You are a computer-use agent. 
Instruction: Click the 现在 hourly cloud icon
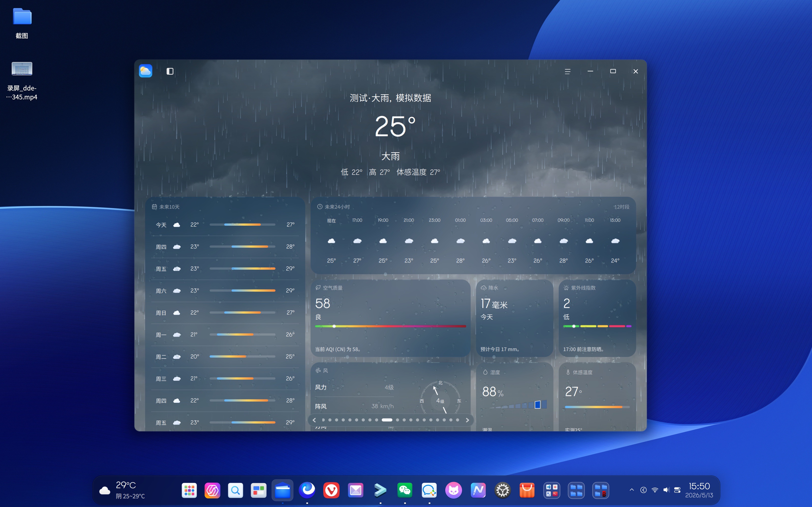(331, 241)
